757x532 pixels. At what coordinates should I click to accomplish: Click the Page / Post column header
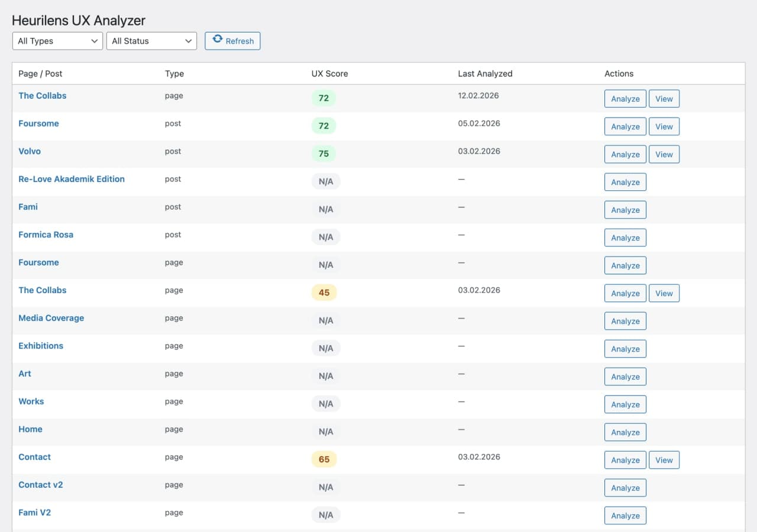pyautogui.click(x=40, y=73)
